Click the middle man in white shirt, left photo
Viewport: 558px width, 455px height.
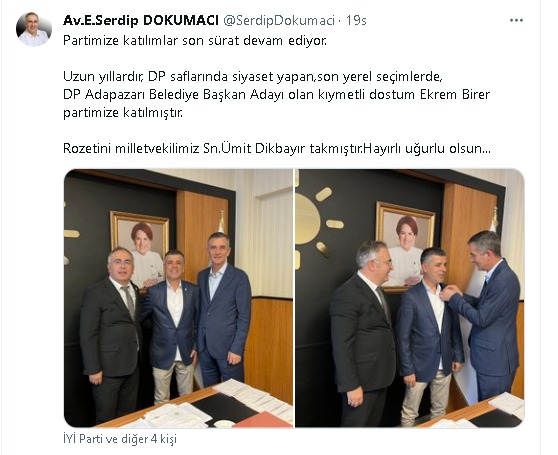pyautogui.click(x=174, y=324)
